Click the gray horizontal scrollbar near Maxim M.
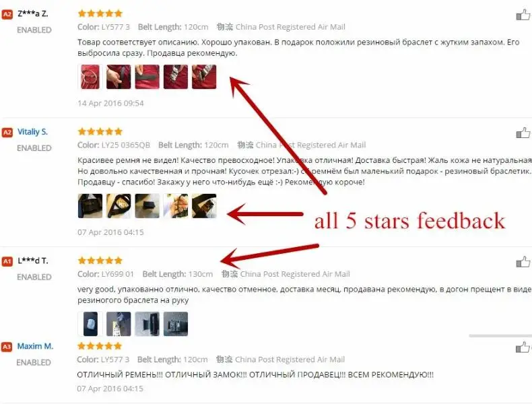532x404 pixels. point(500,336)
